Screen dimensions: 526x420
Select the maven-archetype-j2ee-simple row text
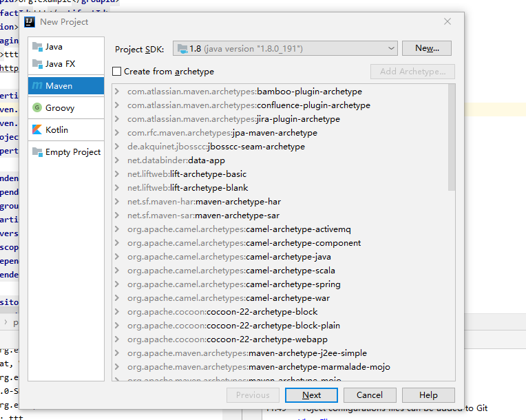pyautogui.click(x=247, y=353)
